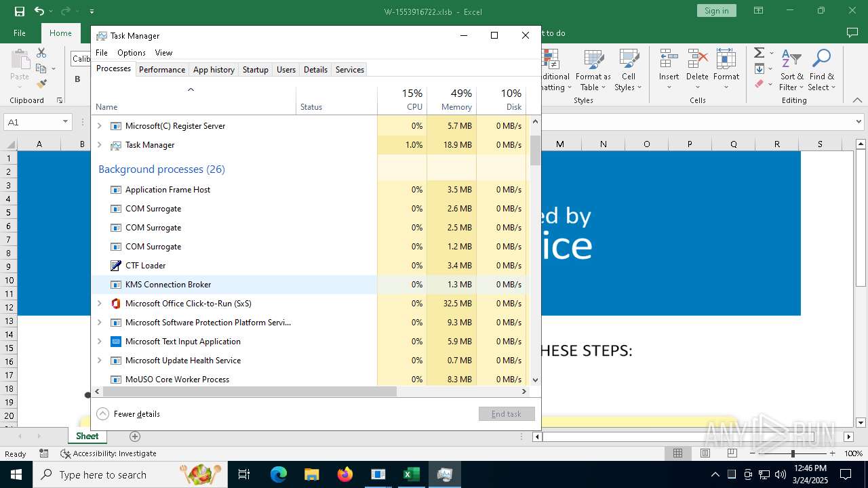Expand the Excel formula bar

(860, 122)
